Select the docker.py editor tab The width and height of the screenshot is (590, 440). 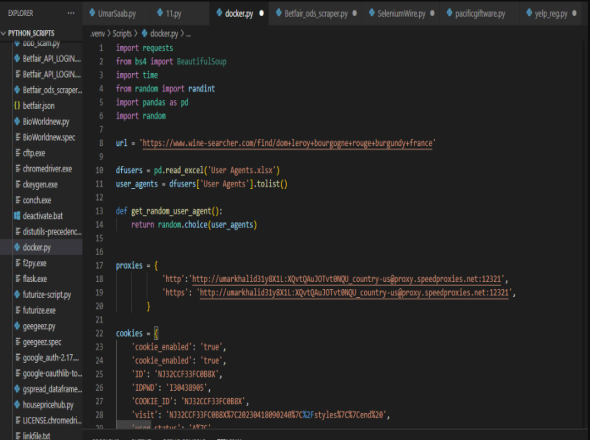click(x=239, y=14)
